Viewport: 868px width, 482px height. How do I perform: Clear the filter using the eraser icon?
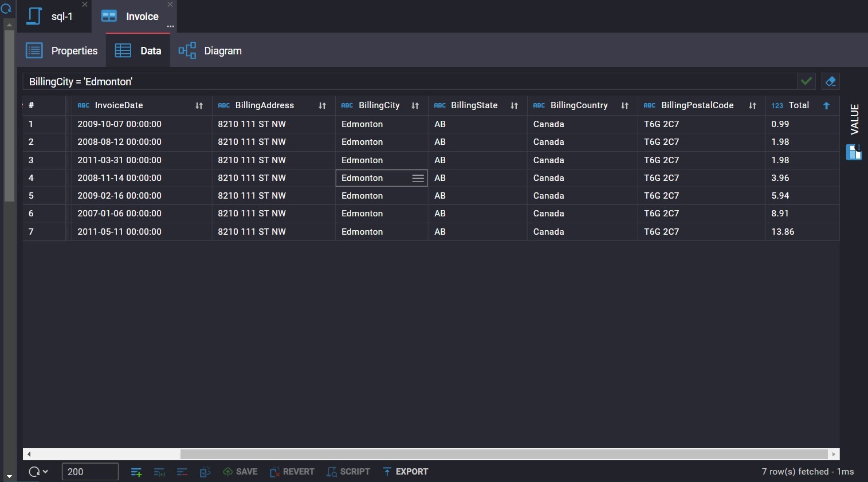point(831,81)
